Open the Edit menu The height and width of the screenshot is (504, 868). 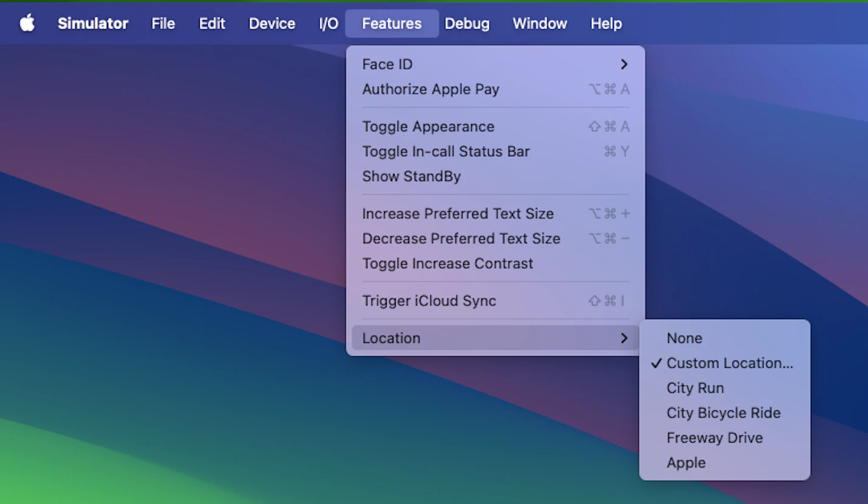pos(212,23)
